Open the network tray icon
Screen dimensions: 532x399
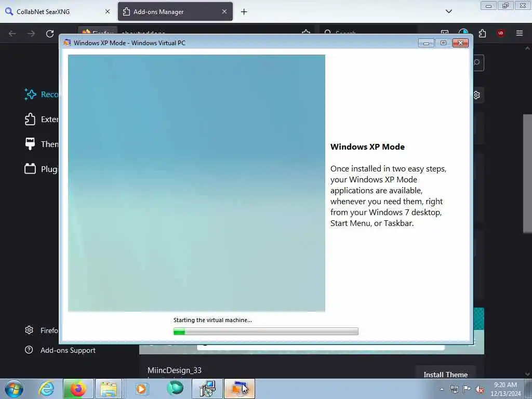tap(454, 389)
